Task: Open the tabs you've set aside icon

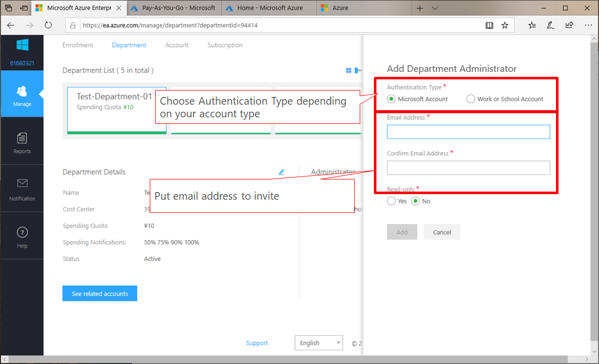Action: [9, 8]
